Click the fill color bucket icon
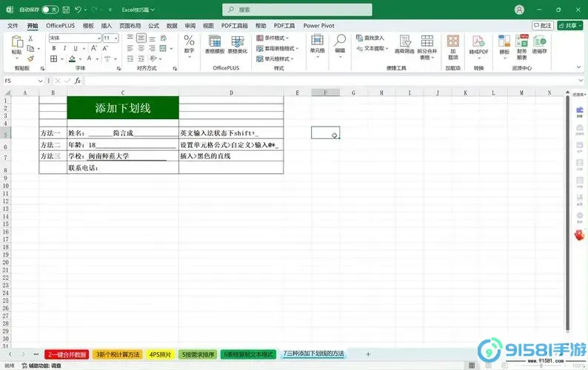The height and width of the screenshot is (370, 588). click(x=70, y=58)
